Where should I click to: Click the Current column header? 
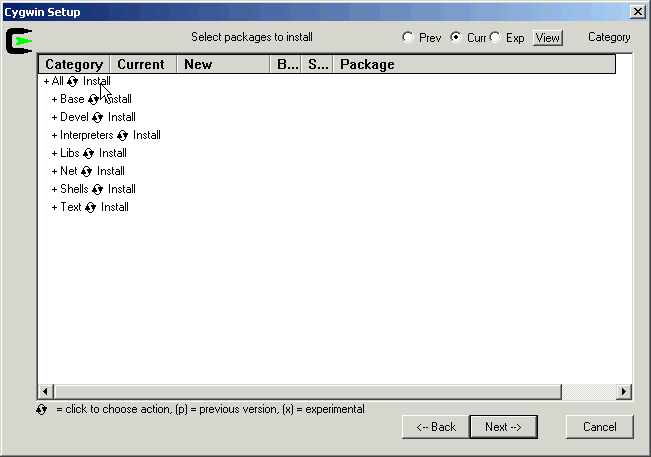[143, 64]
